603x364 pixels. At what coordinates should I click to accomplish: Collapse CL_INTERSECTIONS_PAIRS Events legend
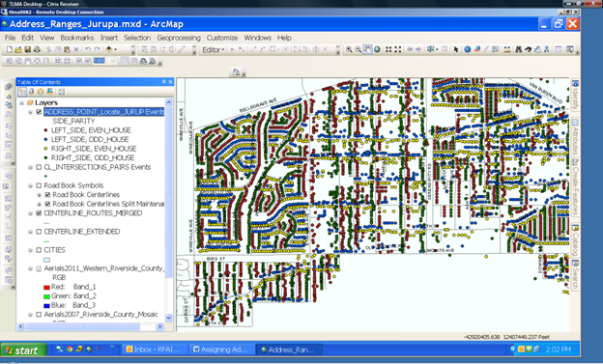pos(30,167)
